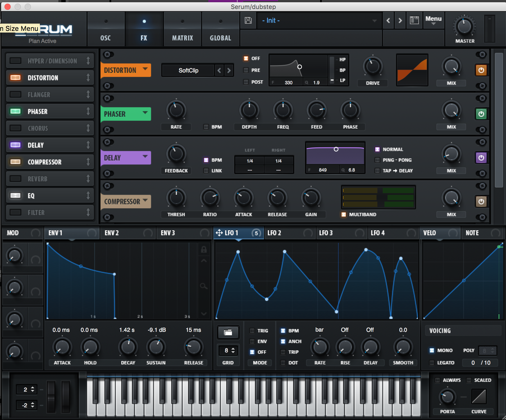
Task: Click Delay rack enable toggle in list
Action: pyautogui.click(x=15, y=145)
